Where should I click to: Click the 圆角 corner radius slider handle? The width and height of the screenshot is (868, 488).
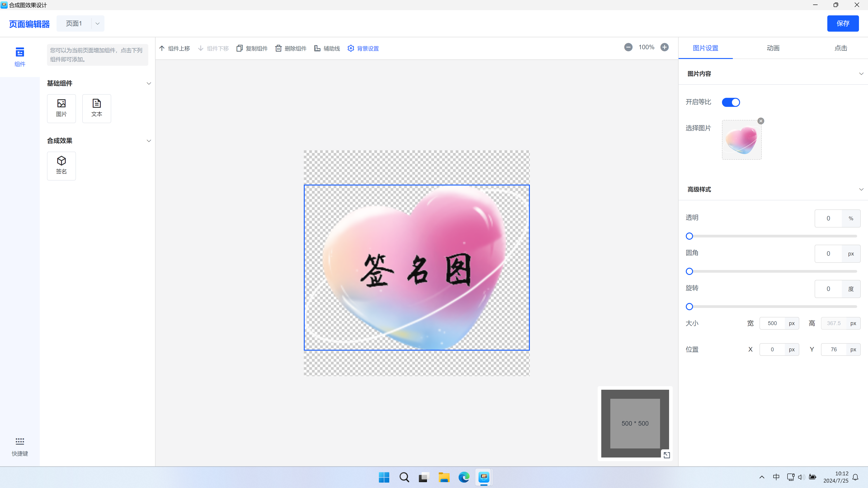pos(689,271)
